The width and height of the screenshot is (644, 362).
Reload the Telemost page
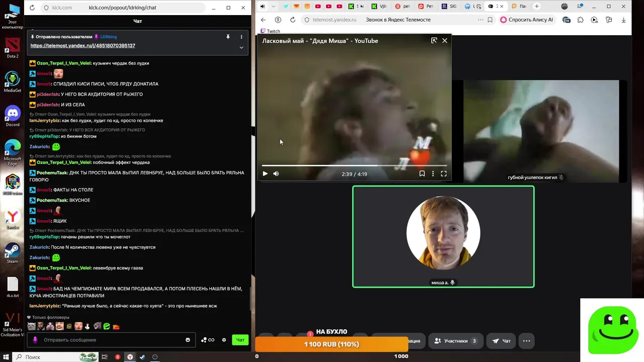[x=293, y=20]
